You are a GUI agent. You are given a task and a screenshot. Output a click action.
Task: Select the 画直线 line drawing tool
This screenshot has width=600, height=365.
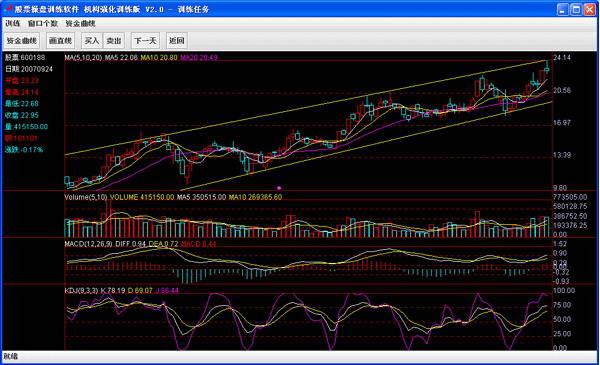(x=60, y=41)
